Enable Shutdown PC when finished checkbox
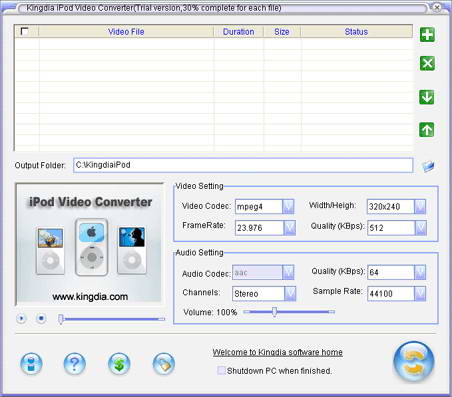 221,370
